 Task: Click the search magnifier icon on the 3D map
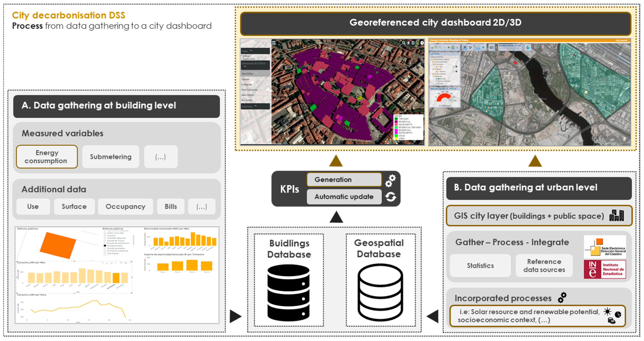(403, 43)
